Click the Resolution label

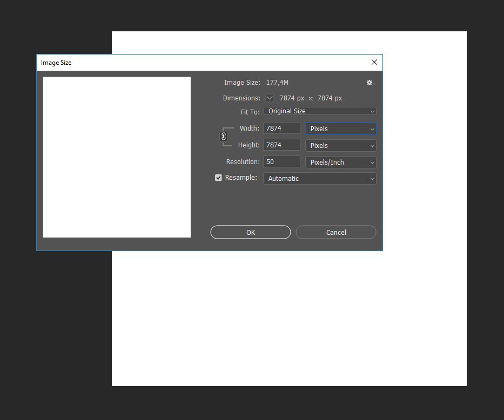243,162
